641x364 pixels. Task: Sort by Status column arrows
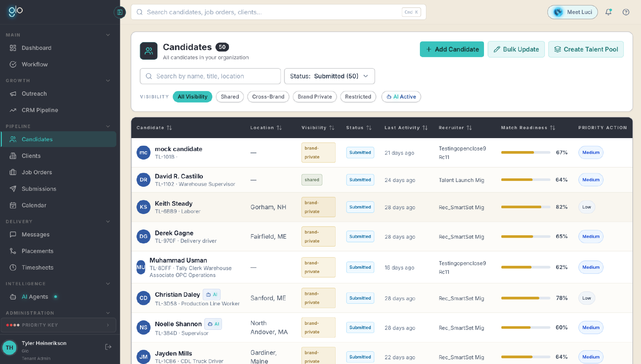click(369, 128)
